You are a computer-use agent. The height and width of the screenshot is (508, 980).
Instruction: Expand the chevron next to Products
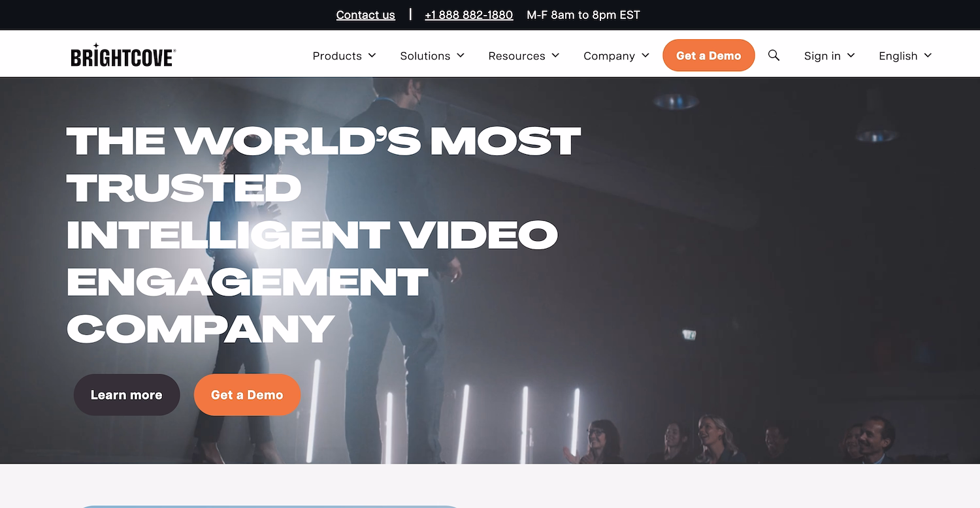point(372,56)
